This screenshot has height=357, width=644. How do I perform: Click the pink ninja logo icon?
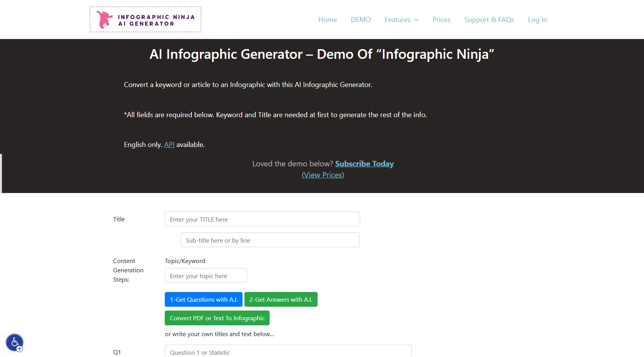tap(104, 20)
